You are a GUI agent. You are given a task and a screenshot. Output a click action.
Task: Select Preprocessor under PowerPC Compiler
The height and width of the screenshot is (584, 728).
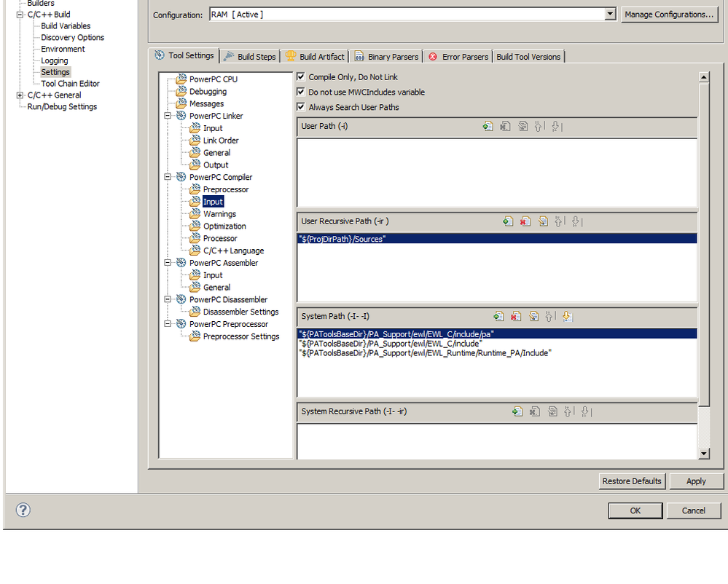pyautogui.click(x=226, y=189)
